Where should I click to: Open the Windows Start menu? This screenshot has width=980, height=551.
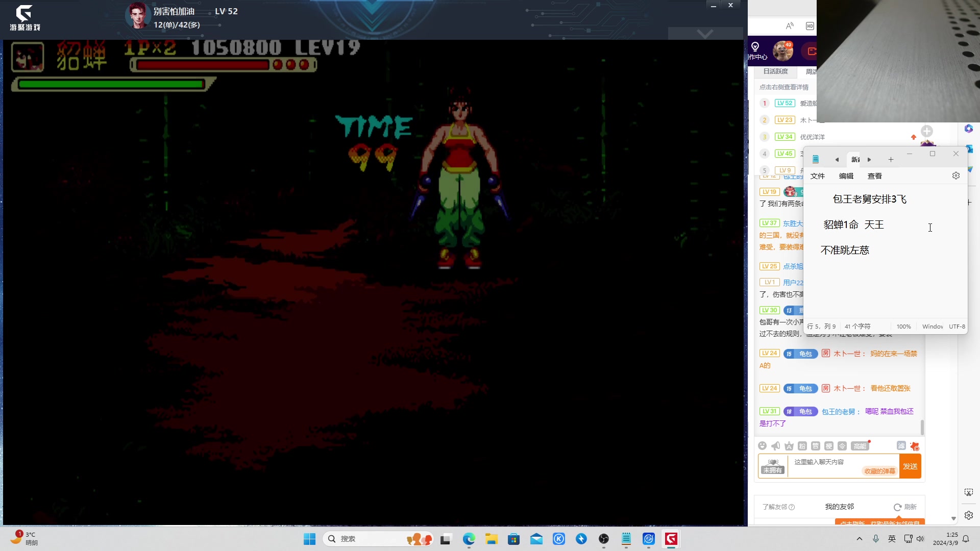tap(309, 539)
